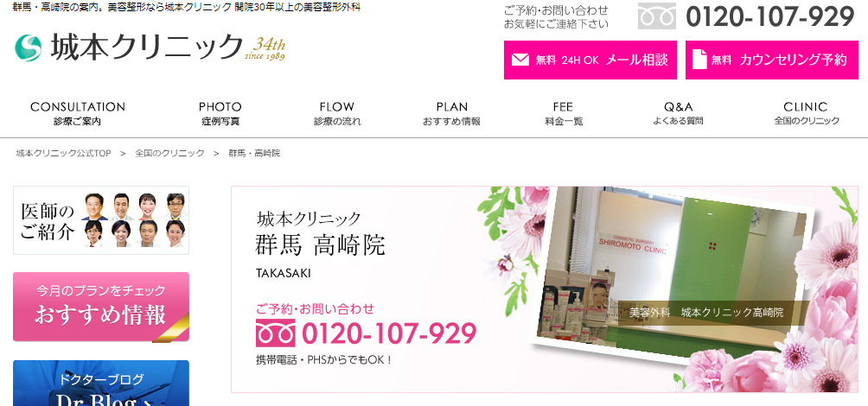The width and height of the screenshot is (868, 406).
Task: Go to 城本クリニック公式TOP breadcrumb link
Action: [x=63, y=153]
